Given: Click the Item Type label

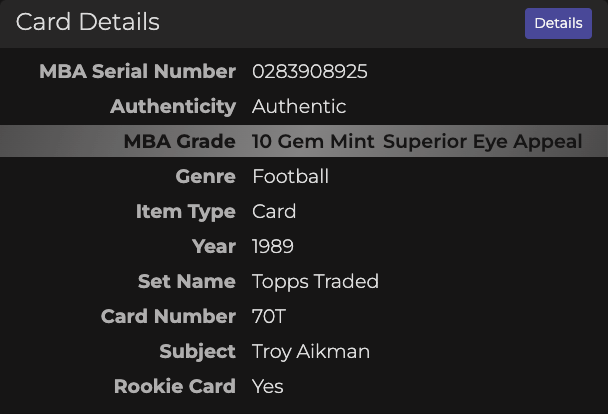Looking at the screenshot, I should click(x=185, y=212).
